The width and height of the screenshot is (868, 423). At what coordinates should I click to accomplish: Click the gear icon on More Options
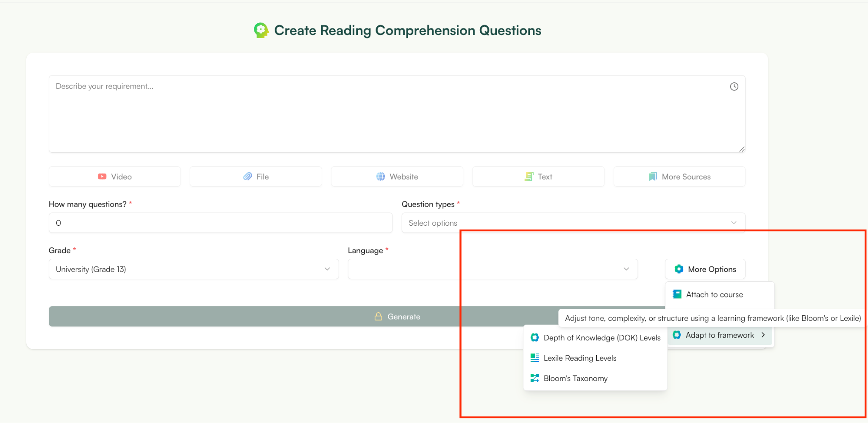tap(679, 269)
